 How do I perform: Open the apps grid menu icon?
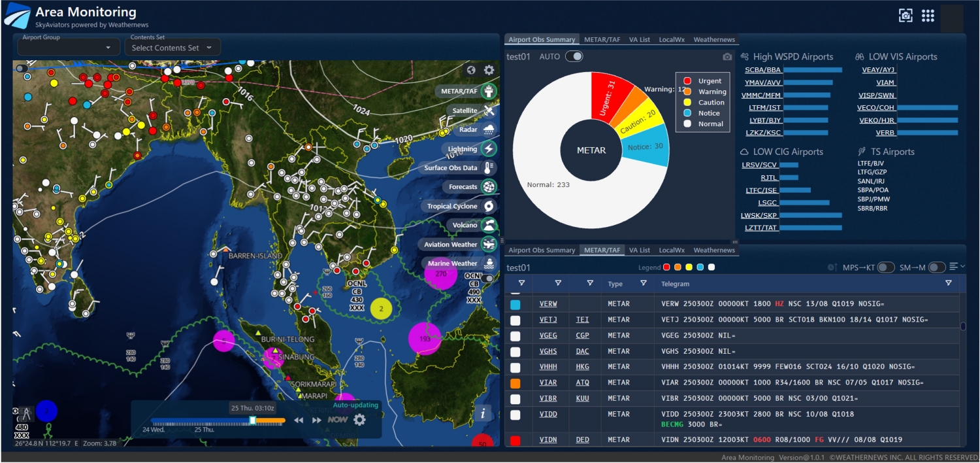pos(928,16)
